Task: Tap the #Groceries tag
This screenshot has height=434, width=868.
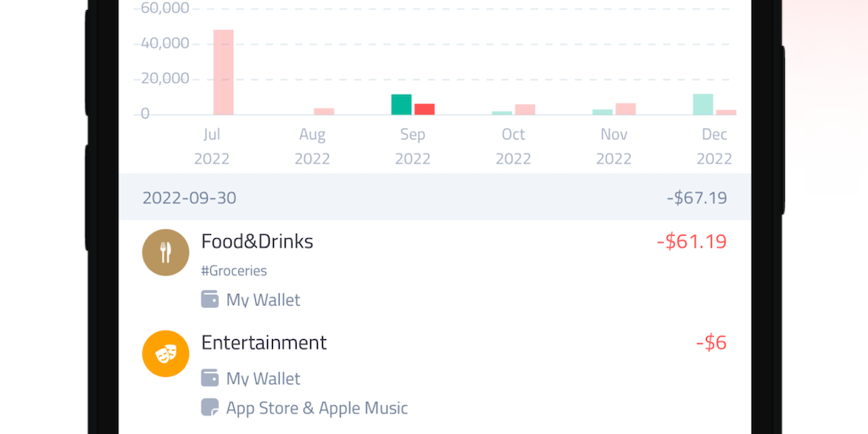Action: 234,271
